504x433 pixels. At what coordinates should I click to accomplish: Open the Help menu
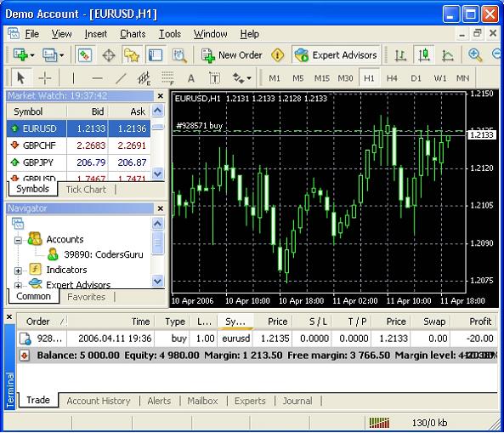click(x=250, y=34)
